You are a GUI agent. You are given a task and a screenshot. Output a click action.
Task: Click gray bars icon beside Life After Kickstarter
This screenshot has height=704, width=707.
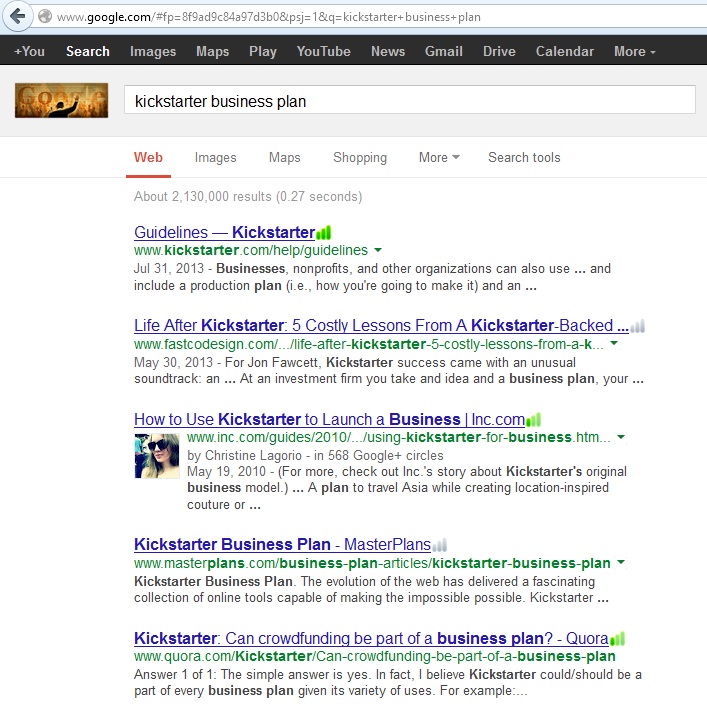coord(637,326)
